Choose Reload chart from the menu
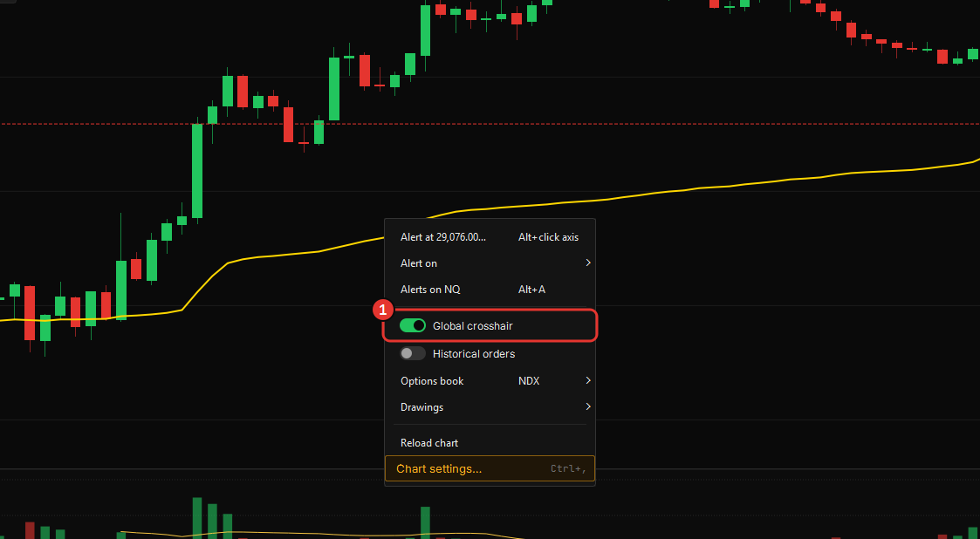 [x=490, y=443]
